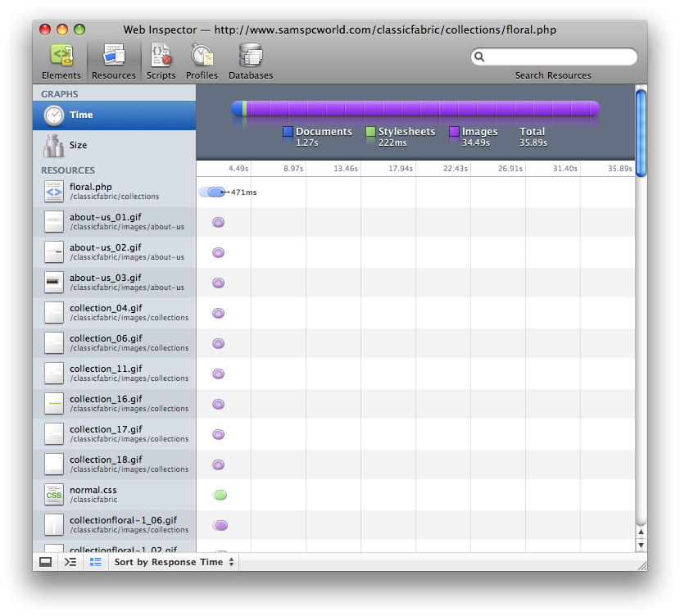Show the console drawer
Image resolution: width=680 pixels, height=616 pixels.
coord(70,562)
